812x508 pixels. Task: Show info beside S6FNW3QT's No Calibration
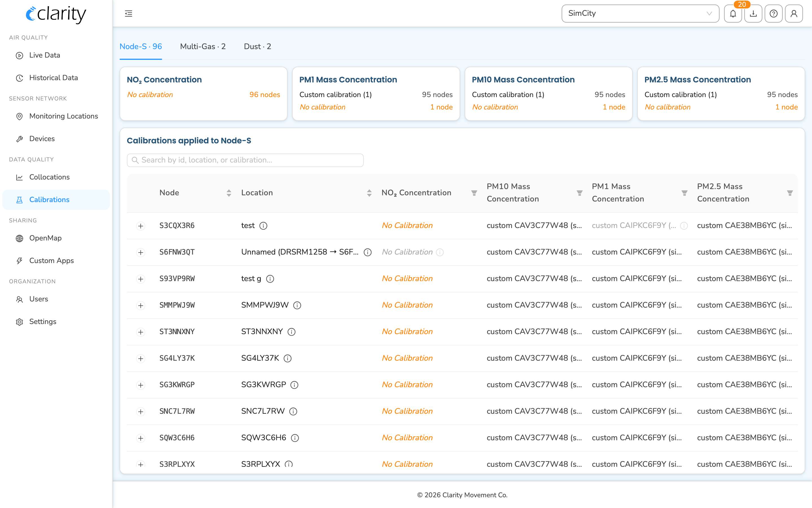click(440, 252)
